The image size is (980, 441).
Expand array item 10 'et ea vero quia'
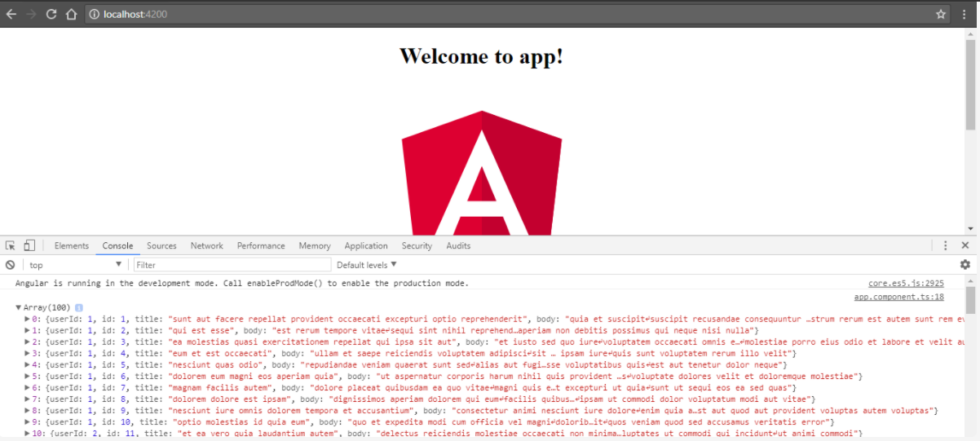[28, 434]
